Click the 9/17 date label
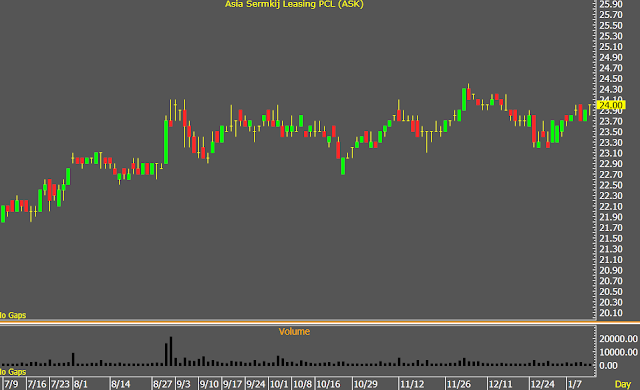The width and height of the screenshot is (640, 390). point(232,384)
